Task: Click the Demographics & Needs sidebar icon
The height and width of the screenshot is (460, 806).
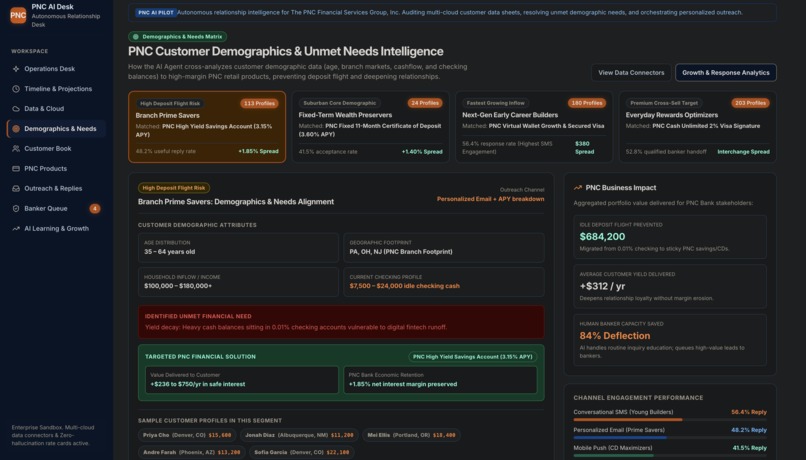Action: coord(16,129)
